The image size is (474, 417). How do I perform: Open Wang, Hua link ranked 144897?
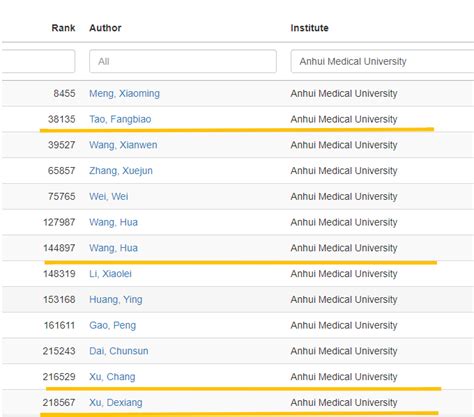113,248
